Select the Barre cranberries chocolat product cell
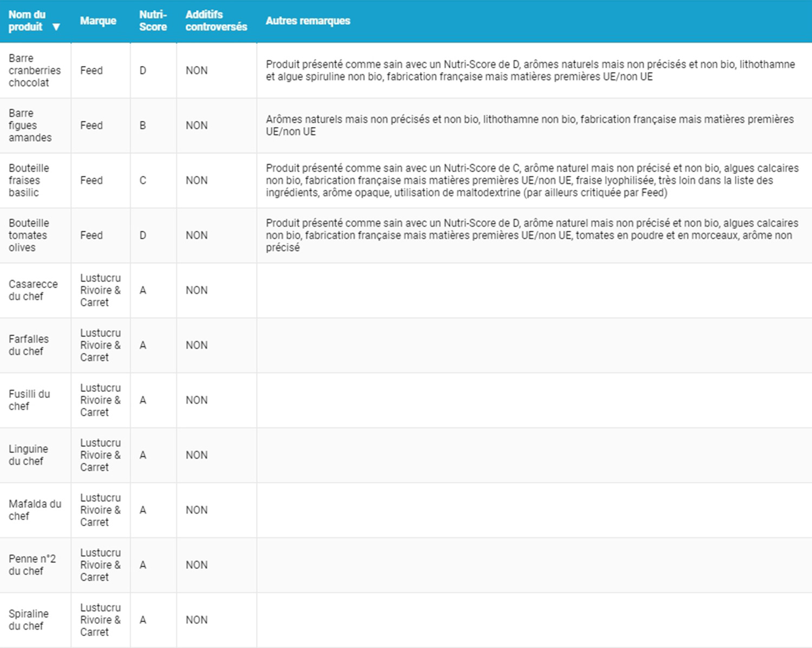The height and width of the screenshot is (648, 812). tap(35, 70)
